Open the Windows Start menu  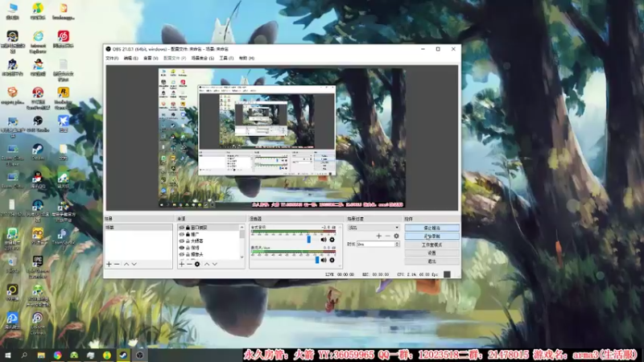[7, 355]
